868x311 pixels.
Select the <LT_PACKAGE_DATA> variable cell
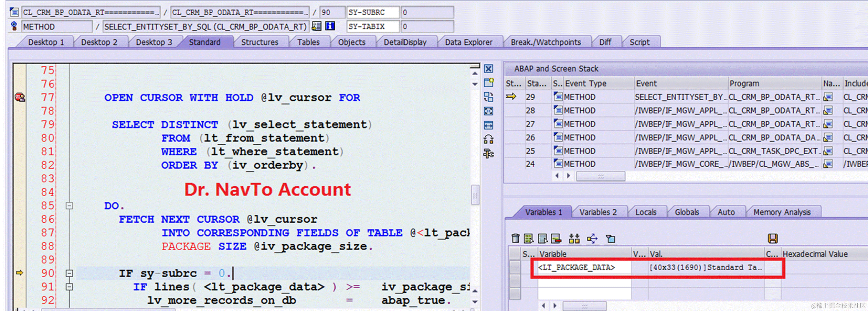coord(584,267)
